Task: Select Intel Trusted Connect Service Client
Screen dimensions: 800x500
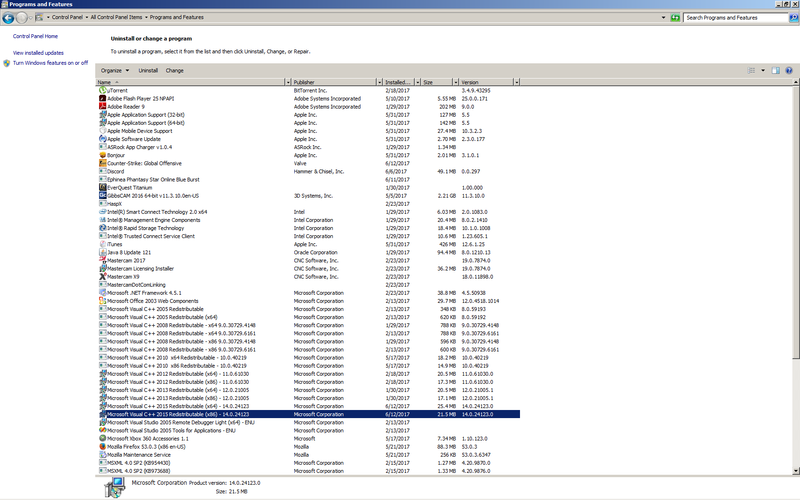Action: (309, 236)
